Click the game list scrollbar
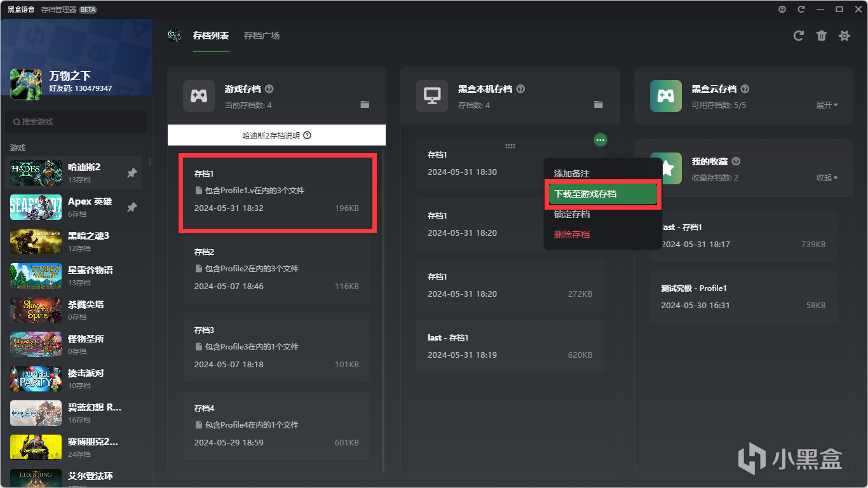Screen dimensions: 868x488 click(150, 161)
